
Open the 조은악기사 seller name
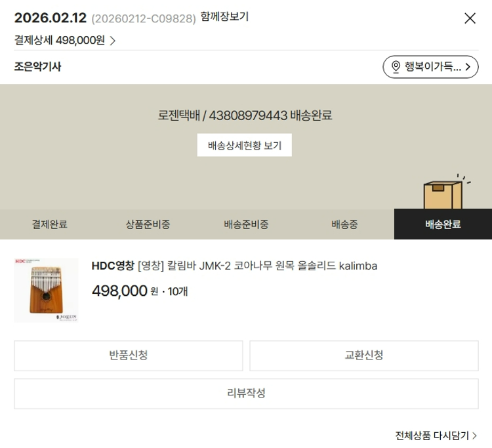(37, 67)
